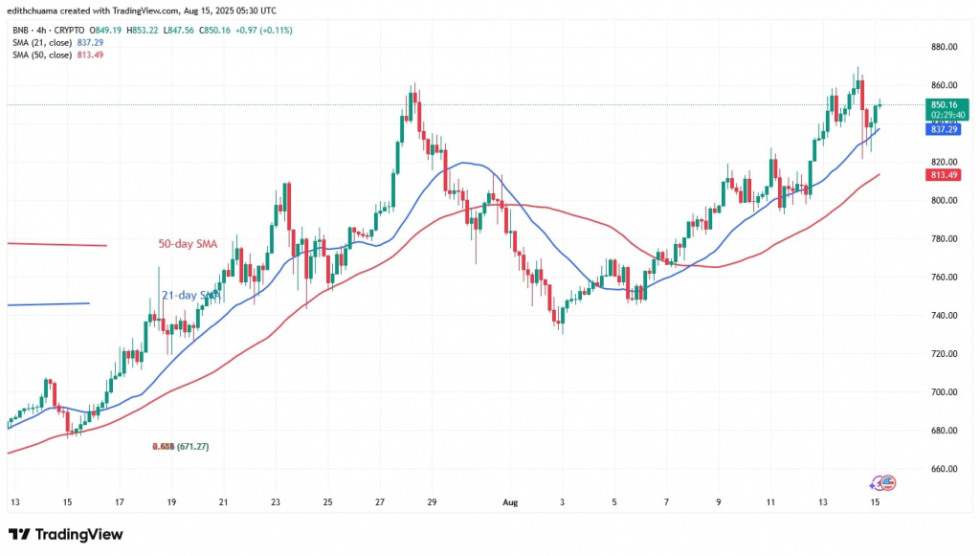The height and width of the screenshot is (556, 980).
Task: Expand the CRYPTO exchange selector
Action: click(x=69, y=30)
